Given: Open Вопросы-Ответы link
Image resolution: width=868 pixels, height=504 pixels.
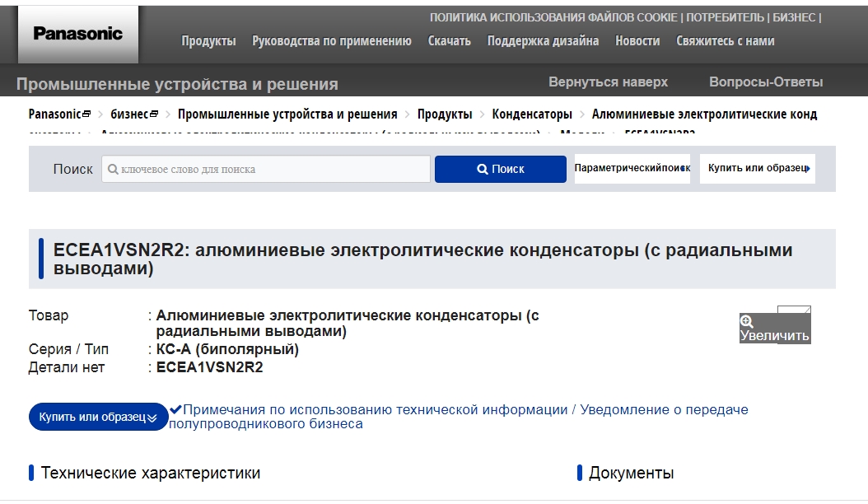Looking at the screenshot, I should (766, 82).
